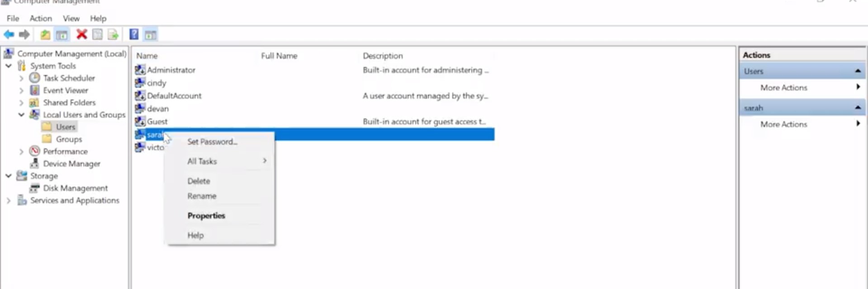Open the Disk Management icon in the tree
Image resolution: width=868 pixels, height=289 pixels.
pos(34,188)
